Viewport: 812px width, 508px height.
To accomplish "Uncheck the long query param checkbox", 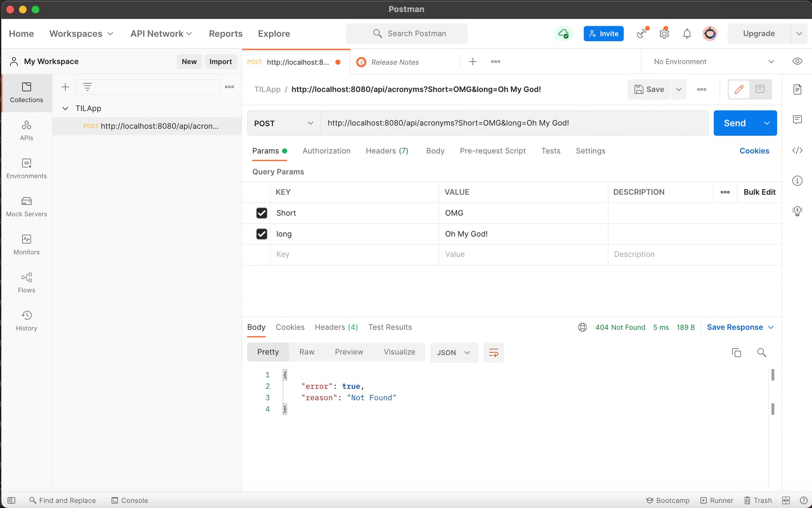I will tap(262, 234).
